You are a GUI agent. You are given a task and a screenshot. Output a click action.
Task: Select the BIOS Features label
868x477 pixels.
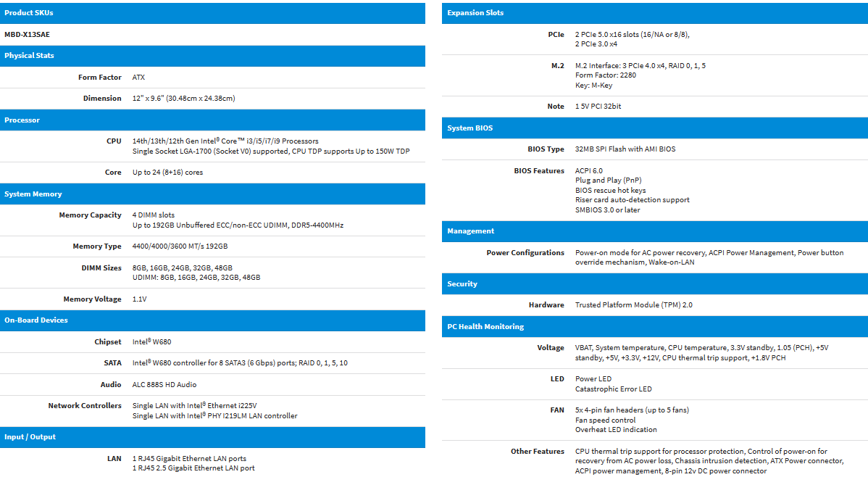539,170
